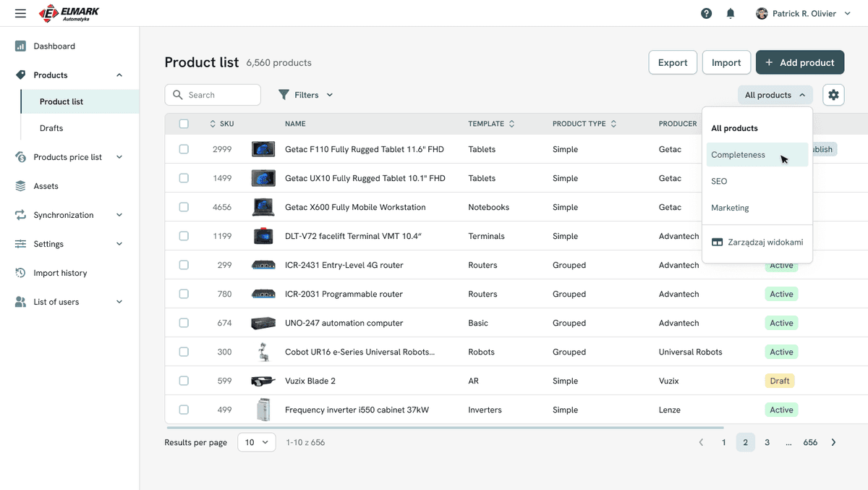The height and width of the screenshot is (490, 868).
Task: Click the List of users icon
Action: (x=20, y=302)
